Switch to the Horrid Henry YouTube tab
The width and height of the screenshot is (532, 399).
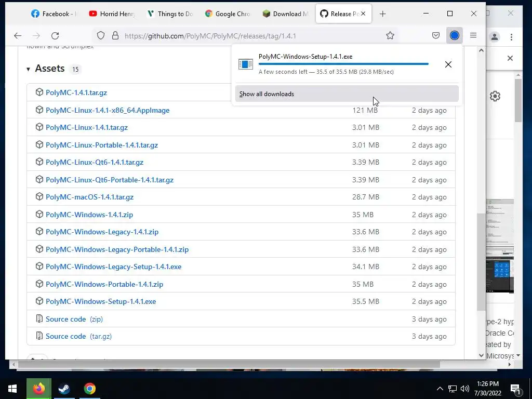pyautogui.click(x=112, y=14)
